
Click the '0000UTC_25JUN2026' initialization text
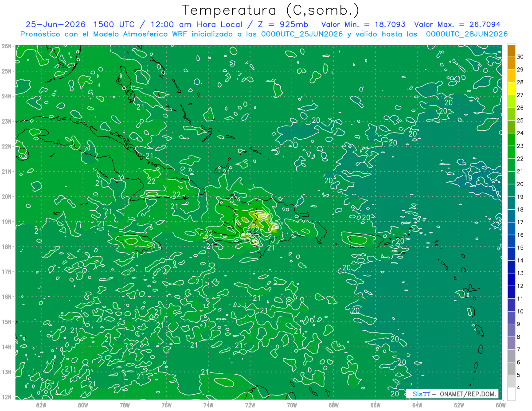[301, 34]
